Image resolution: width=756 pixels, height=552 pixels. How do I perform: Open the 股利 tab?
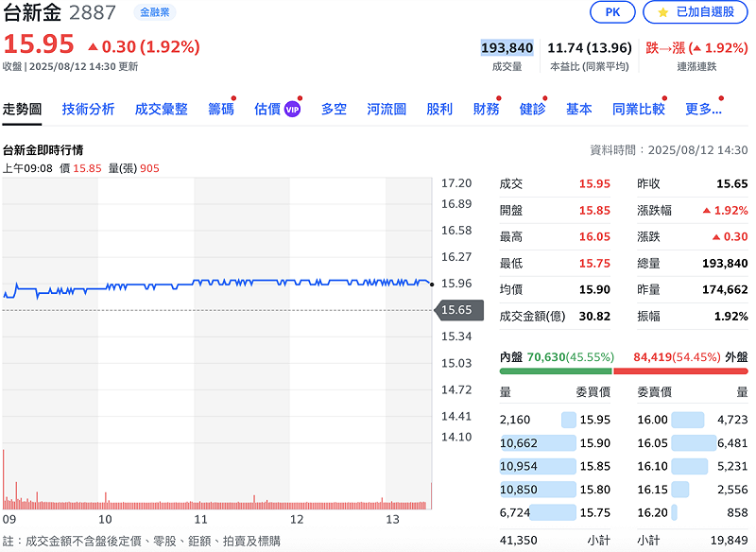click(x=439, y=110)
